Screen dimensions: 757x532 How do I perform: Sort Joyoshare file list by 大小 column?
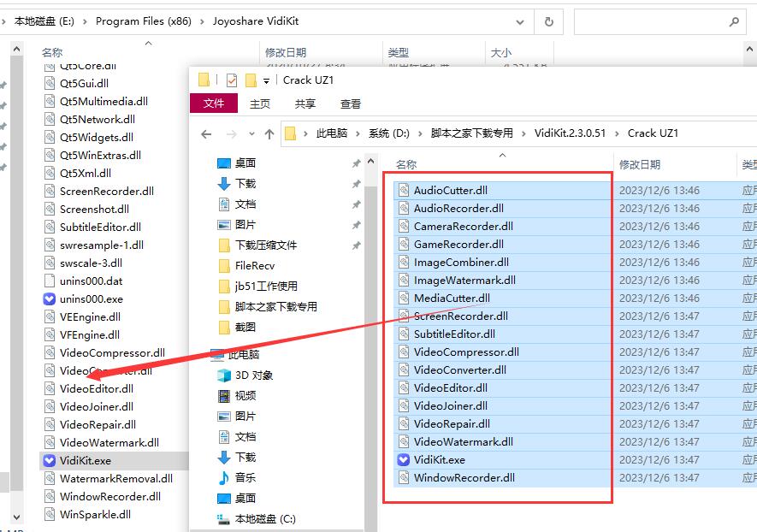(519, 53)
